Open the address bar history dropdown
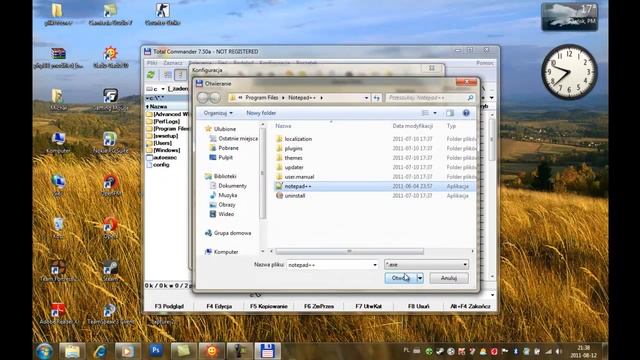The width and height of the screenshot is (640, 360). click(366, 98)
